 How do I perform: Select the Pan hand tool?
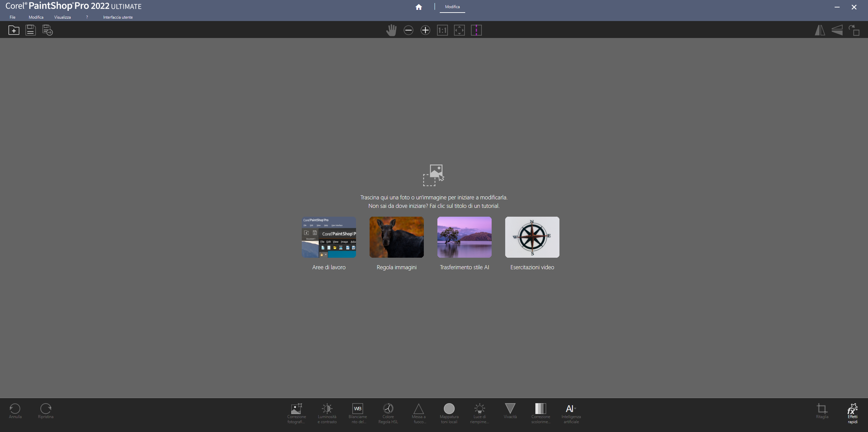tap(391, 30)
